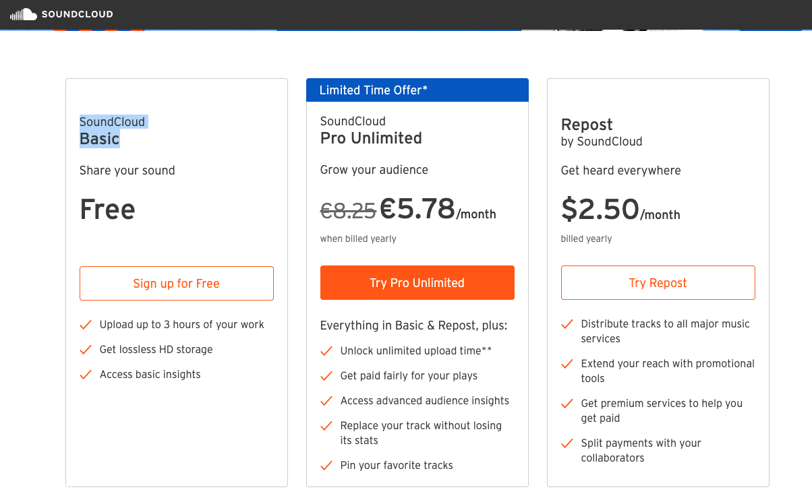
Task: Click the Sign up for Free button
Action: tap(177, 283)
